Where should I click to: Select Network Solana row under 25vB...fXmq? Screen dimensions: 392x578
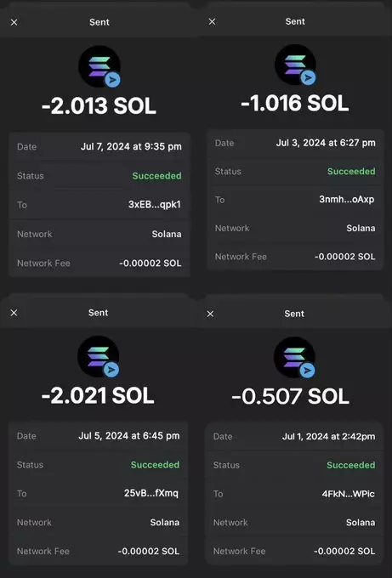(x=98, y=523)
